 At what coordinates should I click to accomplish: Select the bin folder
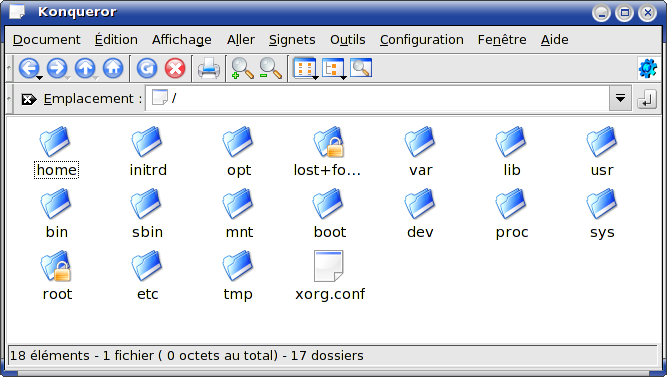pyautogui.click(x=57, y=214)
